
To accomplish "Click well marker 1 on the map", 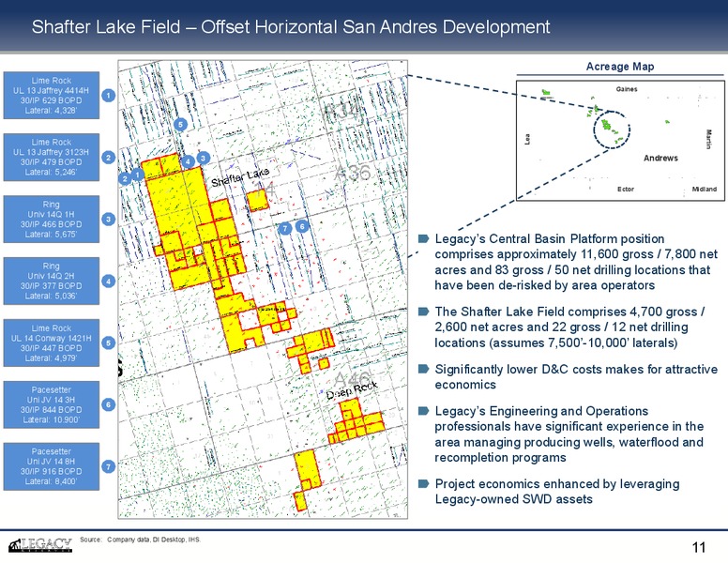I will tap(137, 175).
